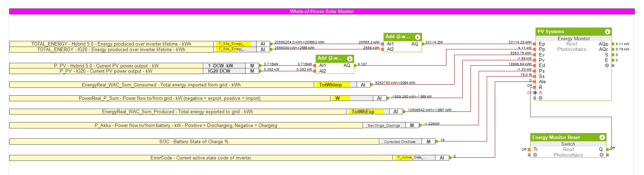Click the 13906642 kWh>13907 kWh value
Viewport: 644px width, 175px height.
coord(430,110)
